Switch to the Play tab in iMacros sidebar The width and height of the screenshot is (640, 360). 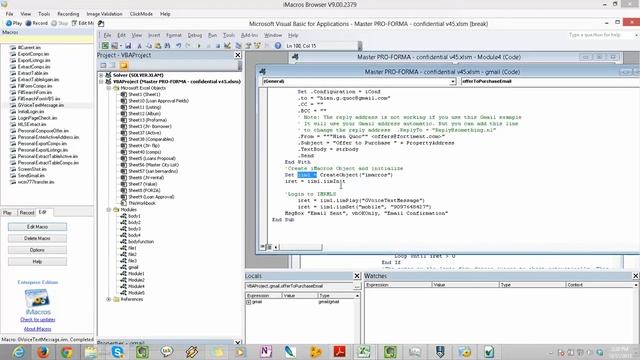coord(8,213)
